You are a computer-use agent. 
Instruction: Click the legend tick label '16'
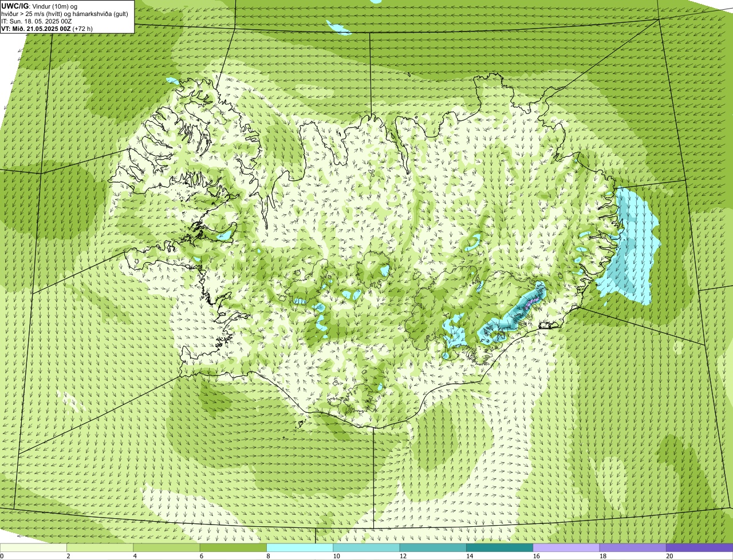tap(536, 556)
